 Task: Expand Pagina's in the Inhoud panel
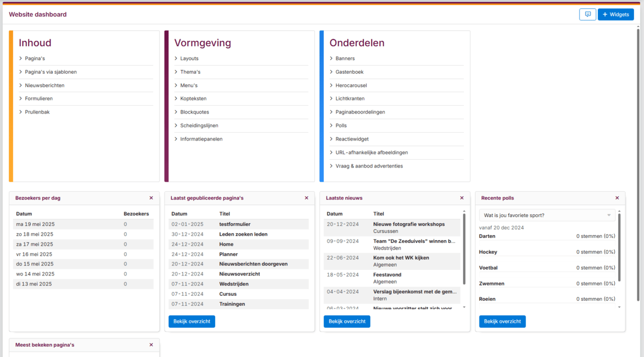click(35, 58)
